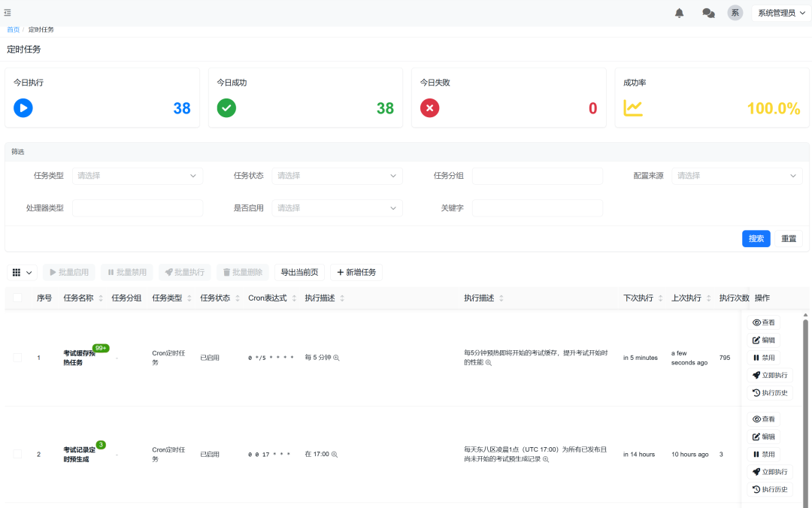Click the 搜索 button
The height and width of the screenshot is (508, 812).
[756, 239]
